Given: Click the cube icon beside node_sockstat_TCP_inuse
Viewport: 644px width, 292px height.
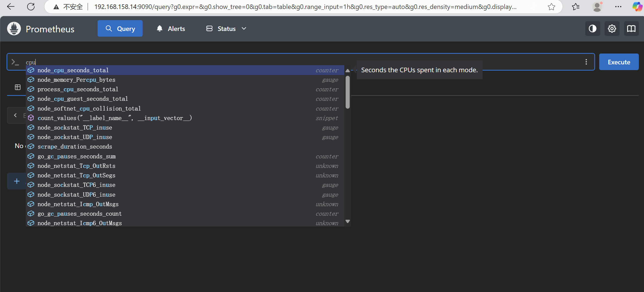Looking at the screenshot, I should tap(31, 127).
